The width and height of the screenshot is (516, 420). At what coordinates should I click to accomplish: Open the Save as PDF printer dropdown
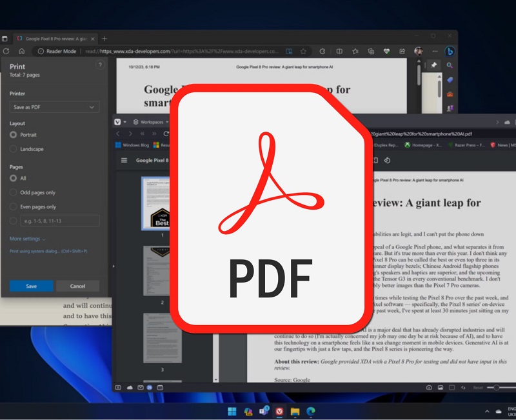[x=54, y=106]
